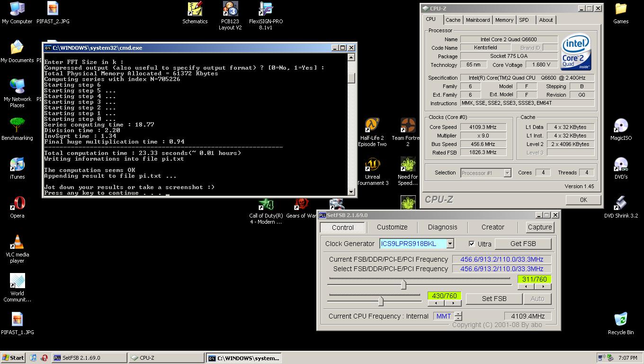Screen dimensions: 644x364
Task: Open Customize tab in SetFSB
Action: [392, 227]
